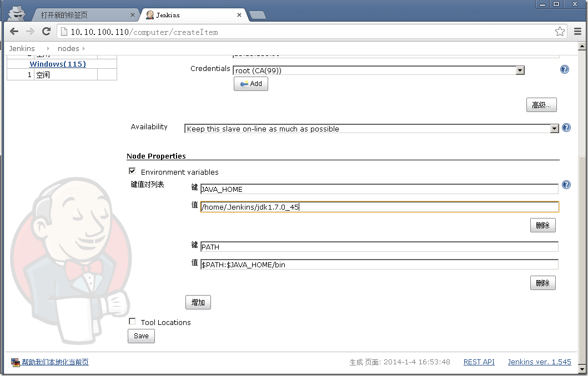Click the scrollbar up arrow

coord(582,47)
